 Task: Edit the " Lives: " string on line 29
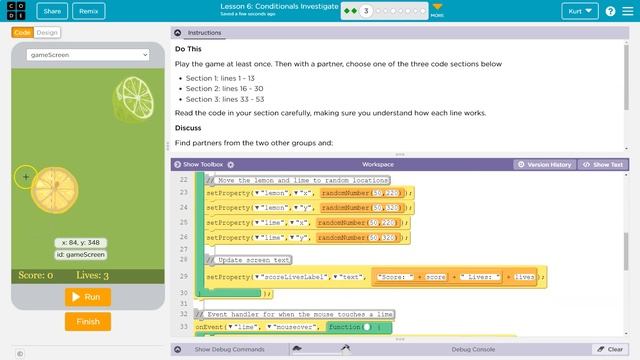point(480,277)
